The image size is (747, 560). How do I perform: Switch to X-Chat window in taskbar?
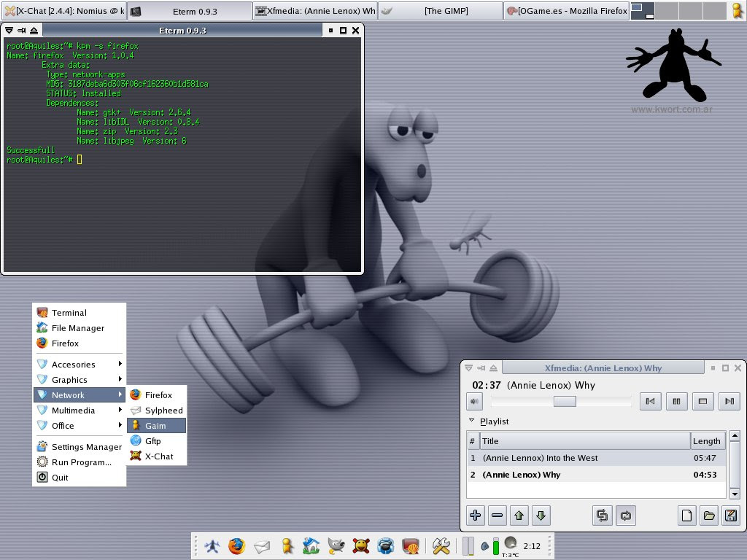[64, 10]
